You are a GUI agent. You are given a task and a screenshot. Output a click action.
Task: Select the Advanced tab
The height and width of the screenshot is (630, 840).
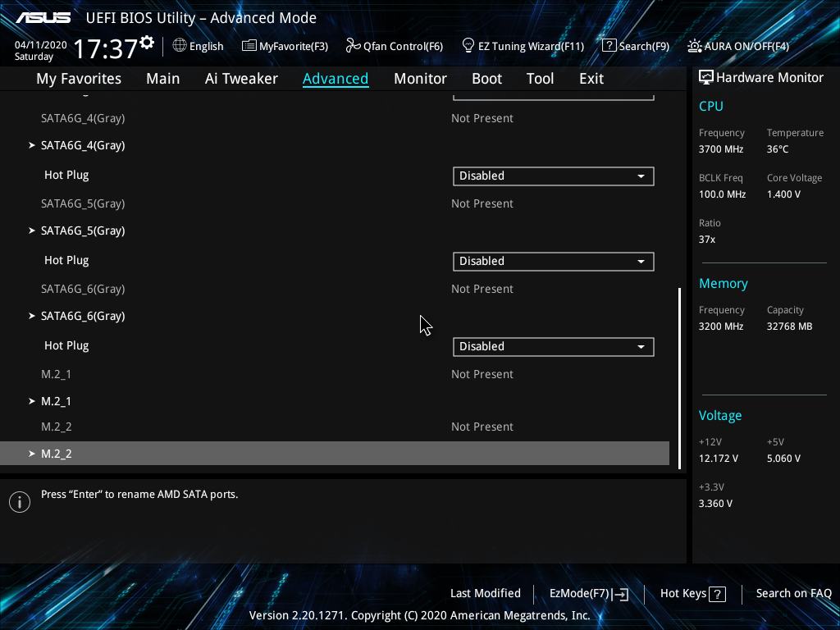pyautogui.click(x=336, y=78)
